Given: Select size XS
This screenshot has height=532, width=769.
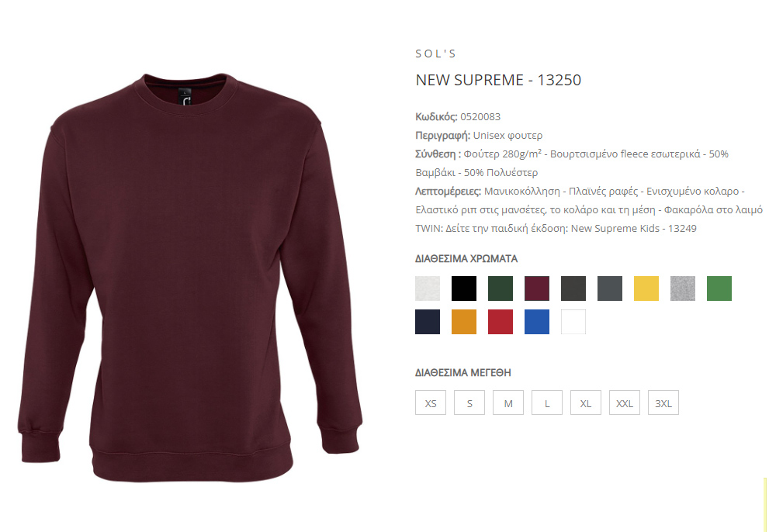Looking at the screenshot, I should pos(431,402).
